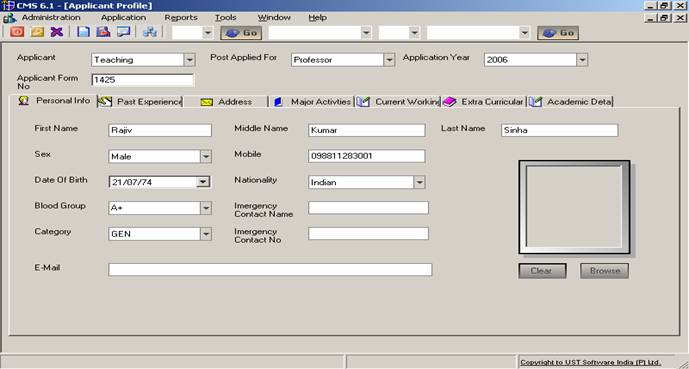Restore the inner Applicant Profile child window
Screen dimensions: 689x369
click(x=665, y=18)
